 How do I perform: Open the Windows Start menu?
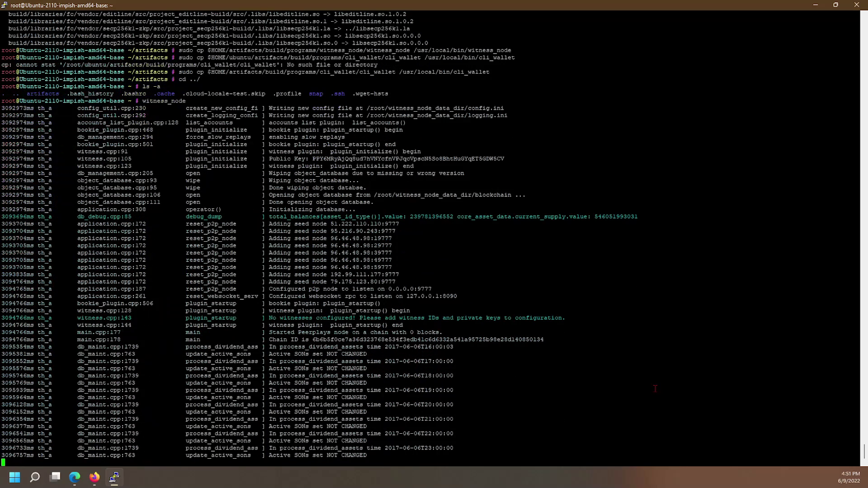[x=15, y=477]
